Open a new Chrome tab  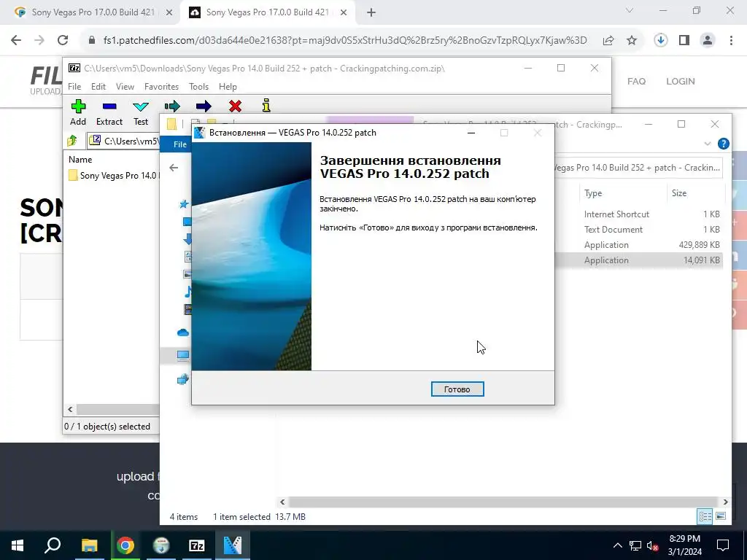click(371, 12)
